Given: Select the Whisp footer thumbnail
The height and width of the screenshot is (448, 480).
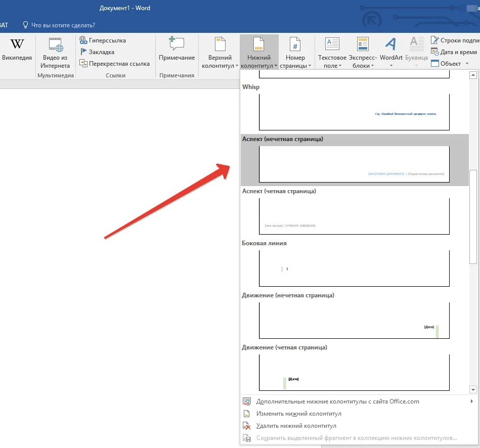Looking at the screenshot, I should point(354,112).
